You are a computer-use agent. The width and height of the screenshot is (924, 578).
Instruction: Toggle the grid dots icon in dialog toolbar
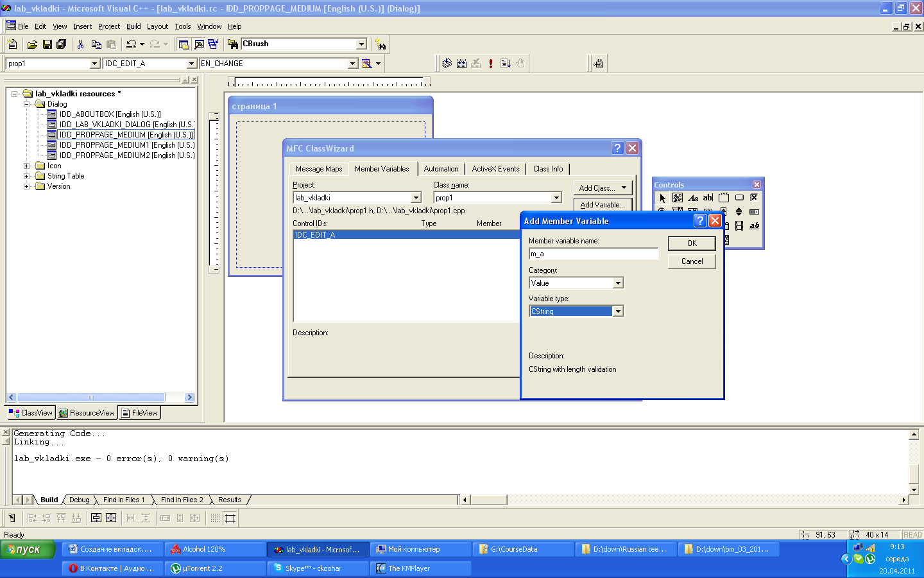coord(216,518)
